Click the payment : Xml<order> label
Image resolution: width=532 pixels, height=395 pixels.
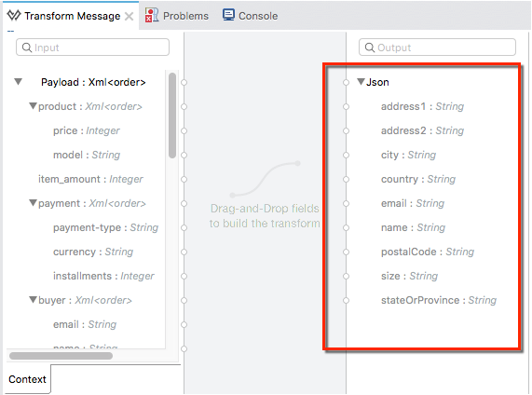92,203
